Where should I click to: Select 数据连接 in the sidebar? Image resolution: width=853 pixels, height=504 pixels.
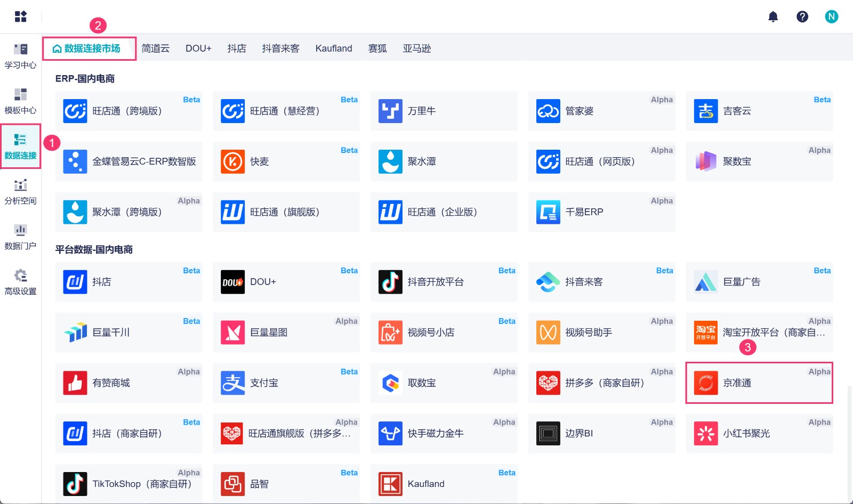pyautogui.click(x=20, y=147)
